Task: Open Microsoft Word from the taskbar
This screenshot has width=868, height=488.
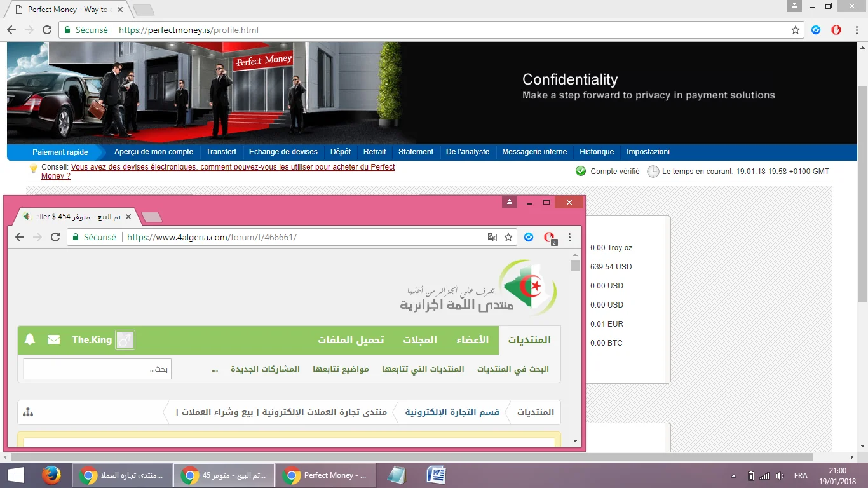Action: click(436, 475)
